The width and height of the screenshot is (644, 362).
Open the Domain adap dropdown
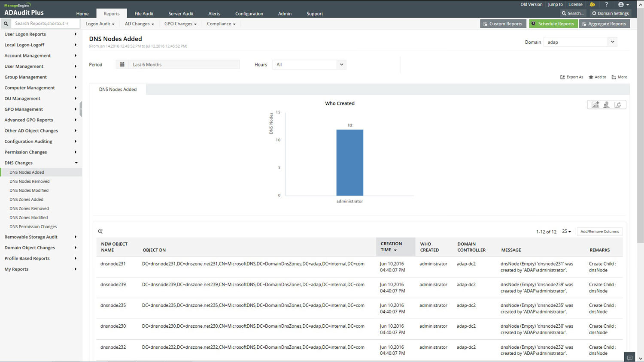click(x=580, y=42)
